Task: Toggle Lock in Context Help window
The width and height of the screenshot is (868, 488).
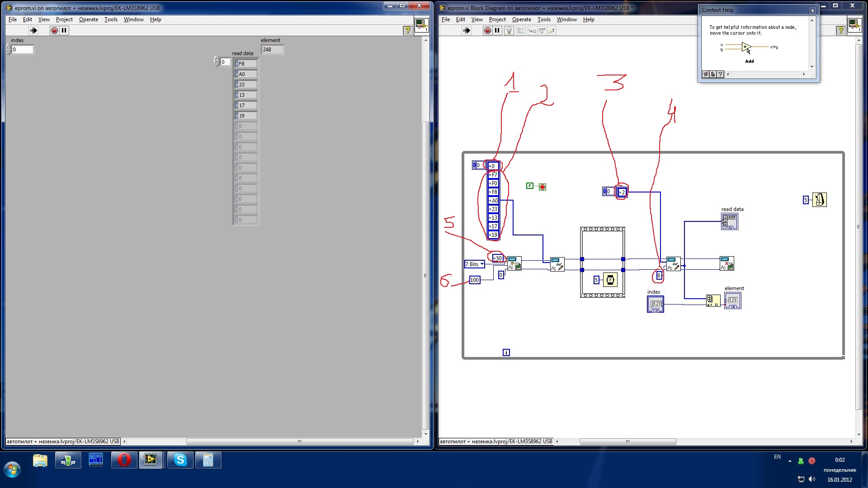Action: [713, 74]
